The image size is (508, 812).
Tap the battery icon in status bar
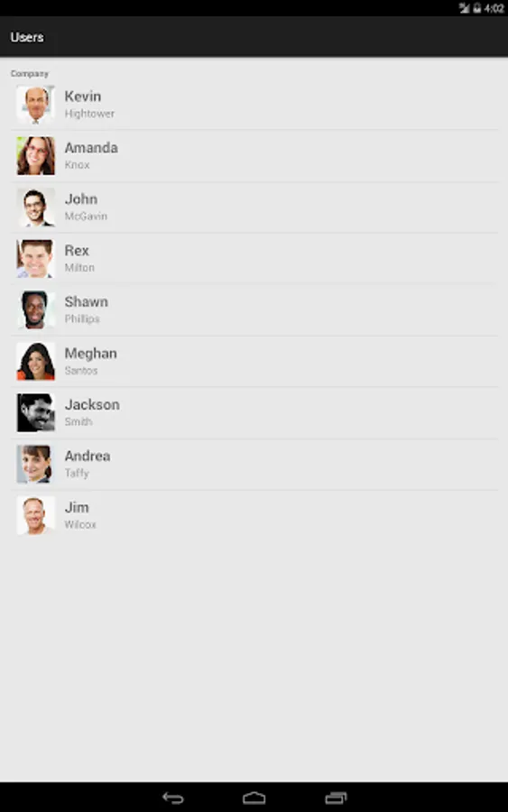pyautogui.click(x=477, y=8)
